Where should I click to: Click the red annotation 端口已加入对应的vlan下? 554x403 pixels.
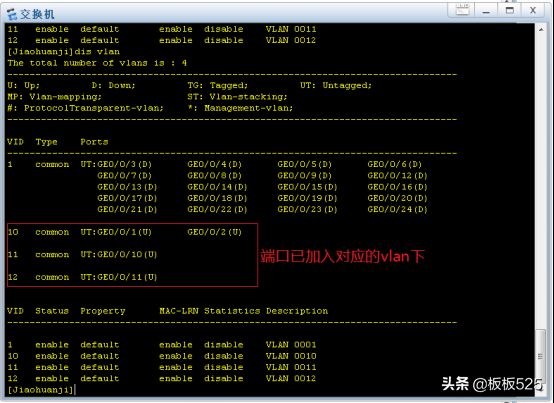click(x=342, y=256)
